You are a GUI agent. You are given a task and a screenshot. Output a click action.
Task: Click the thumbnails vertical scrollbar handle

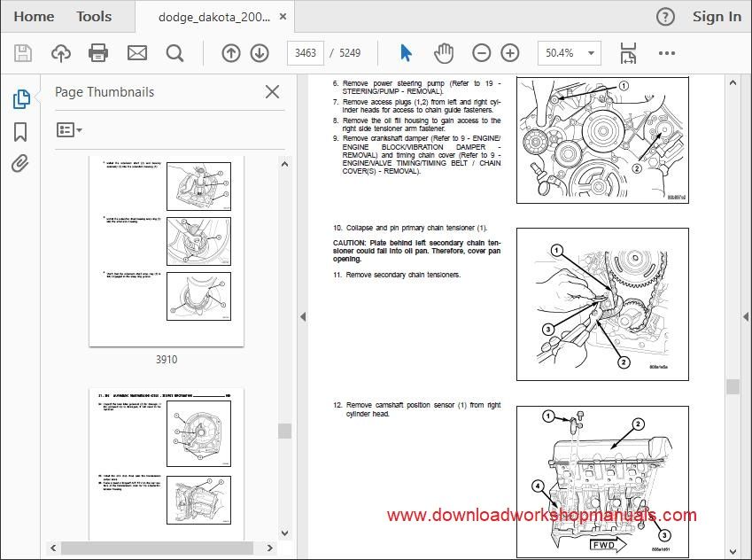click(285, 431)
